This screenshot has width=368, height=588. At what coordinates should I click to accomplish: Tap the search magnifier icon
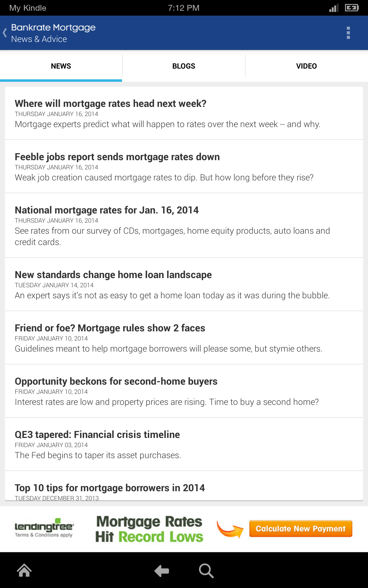click(206, 571)
